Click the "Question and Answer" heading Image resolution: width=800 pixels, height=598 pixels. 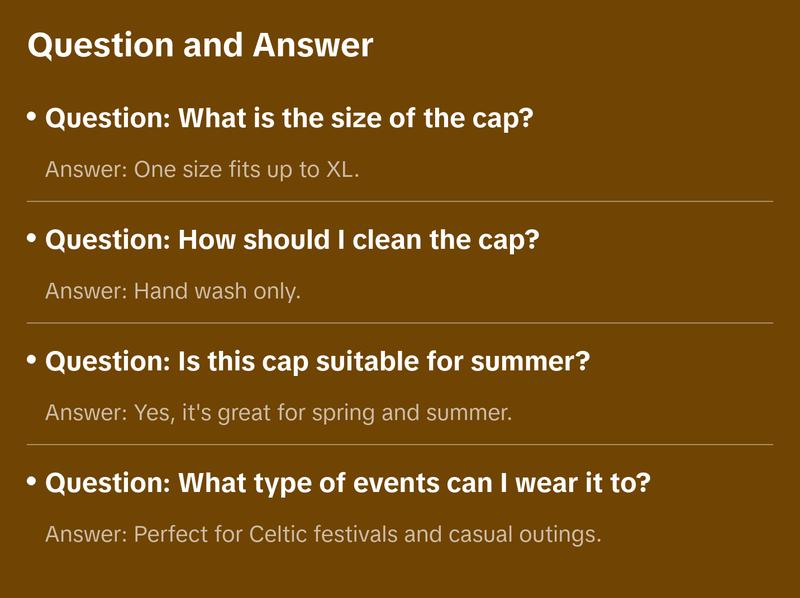coord(200,45)
